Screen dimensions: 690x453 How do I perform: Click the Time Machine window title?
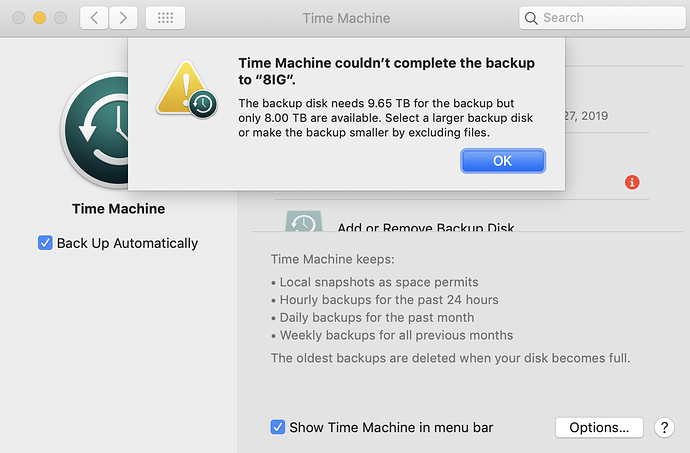point(346,18)
